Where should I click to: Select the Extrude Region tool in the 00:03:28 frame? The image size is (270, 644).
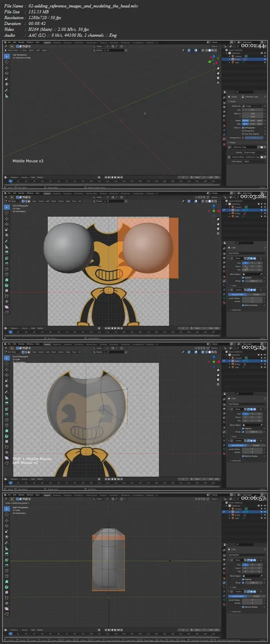7,253
